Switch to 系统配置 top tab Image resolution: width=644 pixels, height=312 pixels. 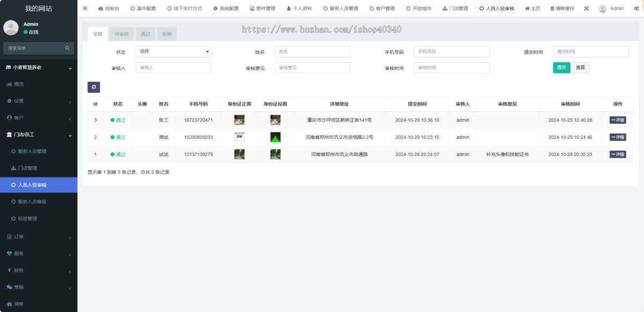point(226,9)
